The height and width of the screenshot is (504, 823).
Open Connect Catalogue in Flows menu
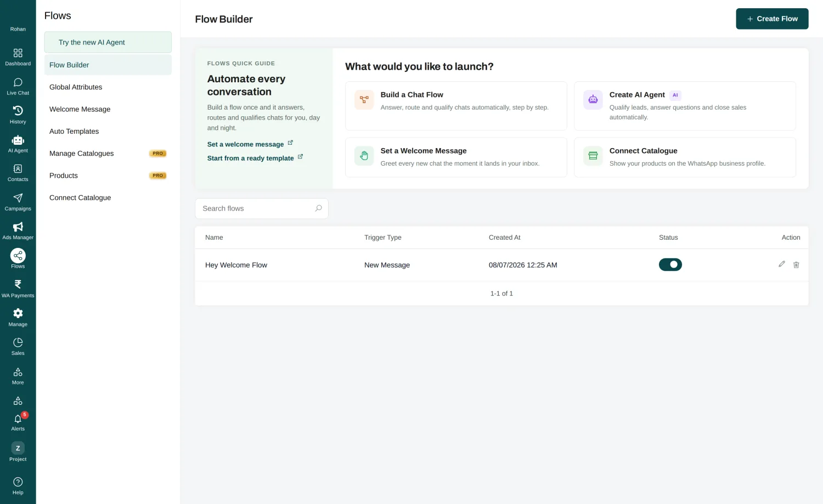pos(108,197)
